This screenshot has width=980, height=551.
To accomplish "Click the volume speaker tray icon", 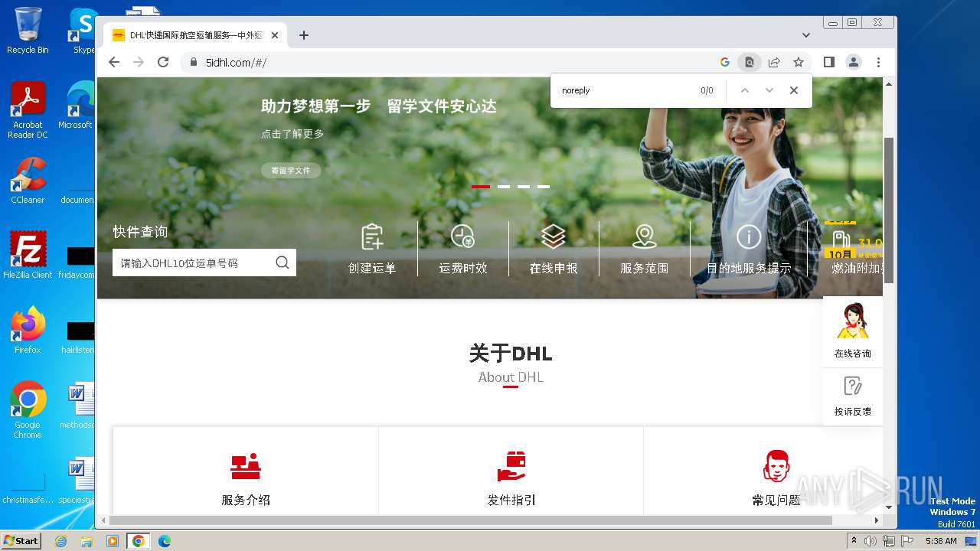I will pyautogui.click(x=871, y=541).
